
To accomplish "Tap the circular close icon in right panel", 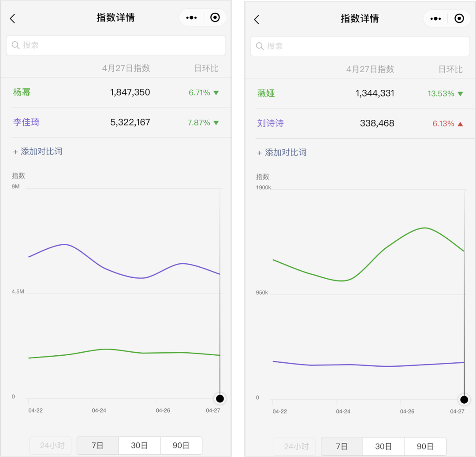I will [459, 18].
